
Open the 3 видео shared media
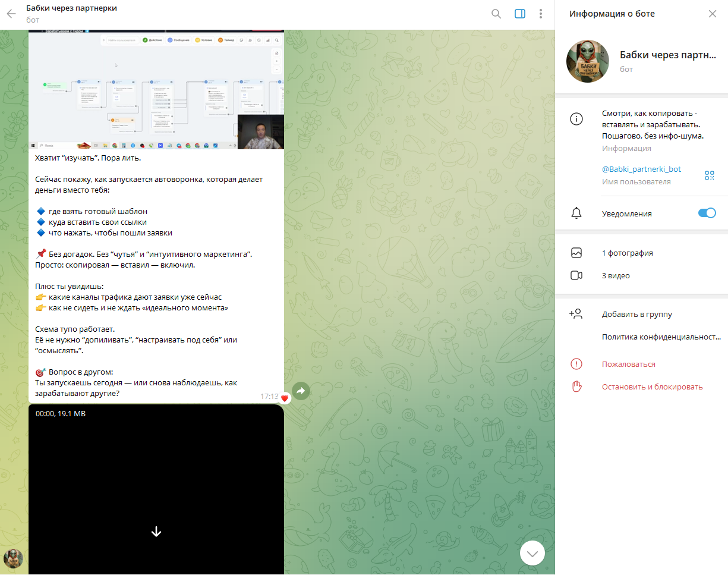click(616, 275)
